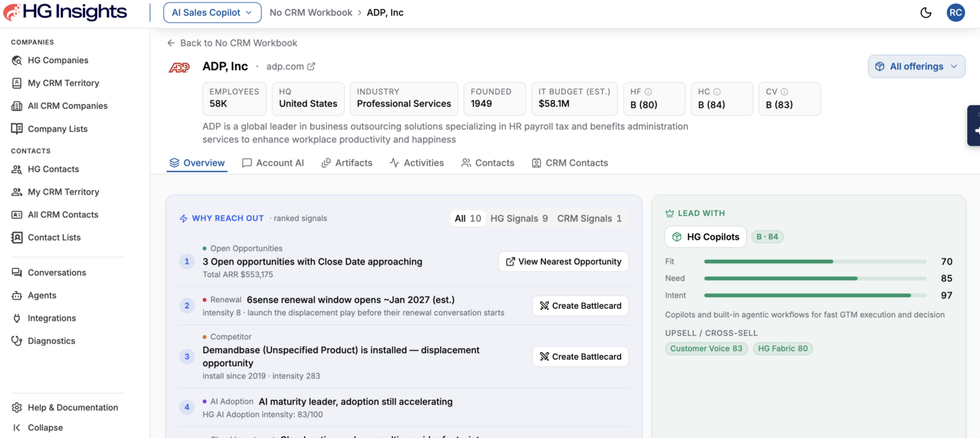Click the HG Copilots offering chip
This screenshot has width=980, height=438.
tap(706, 237)
